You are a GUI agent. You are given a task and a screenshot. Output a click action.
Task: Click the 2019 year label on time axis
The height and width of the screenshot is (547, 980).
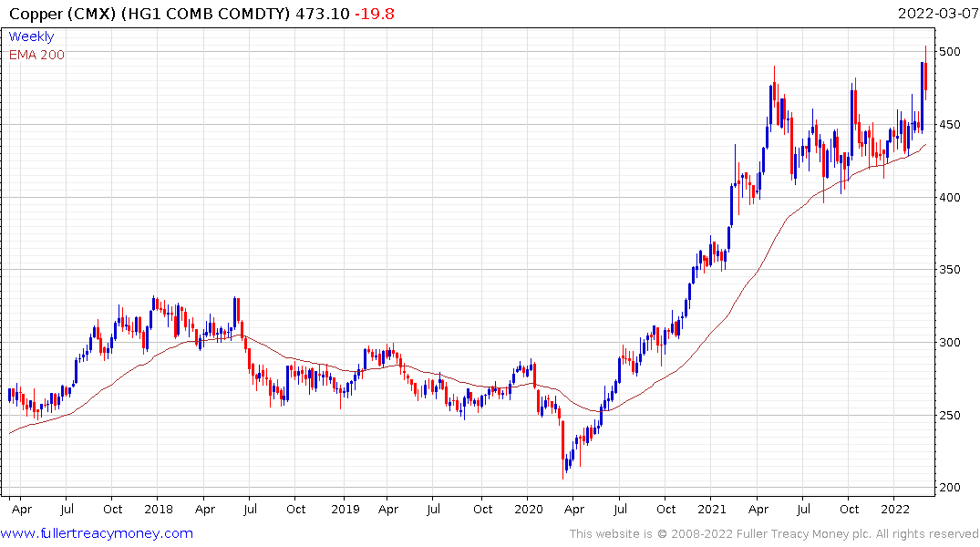[346, 510]
